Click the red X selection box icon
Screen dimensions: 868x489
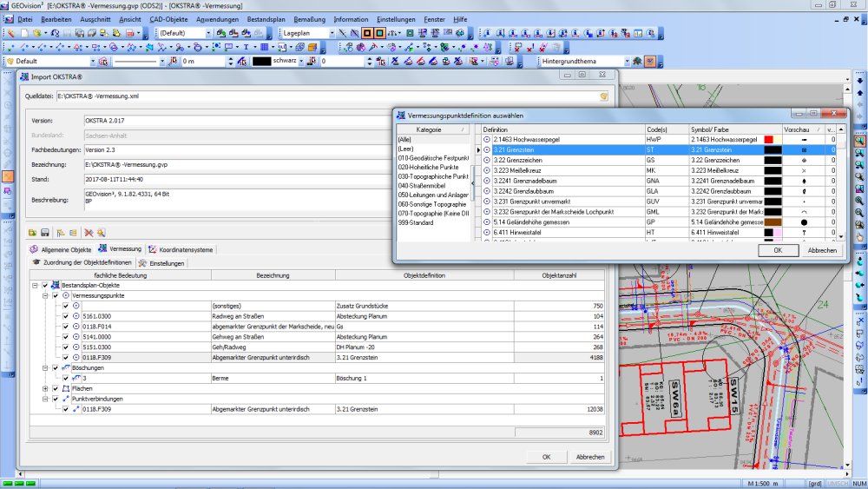point(518,47)
